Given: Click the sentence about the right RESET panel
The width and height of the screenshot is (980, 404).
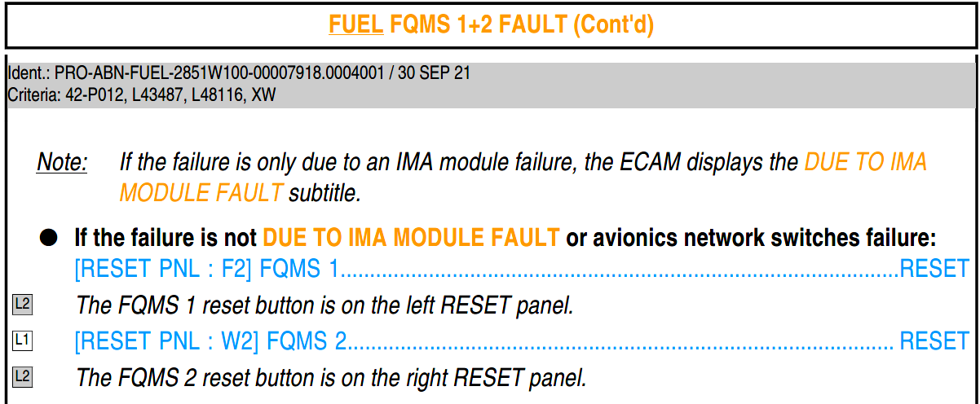Looking at the screenshot, I should tap(330, 377).
